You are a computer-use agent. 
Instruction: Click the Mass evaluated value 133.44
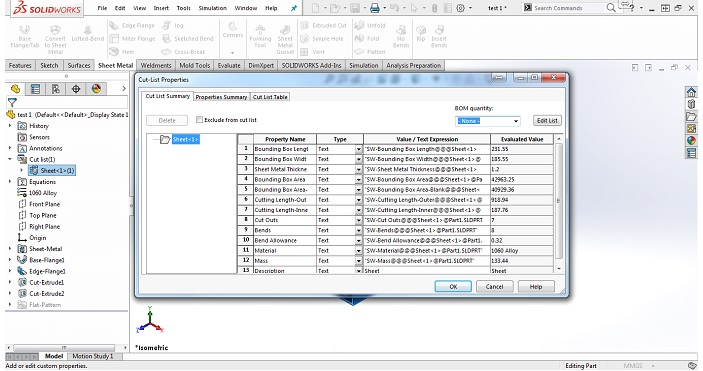[522, 261]
